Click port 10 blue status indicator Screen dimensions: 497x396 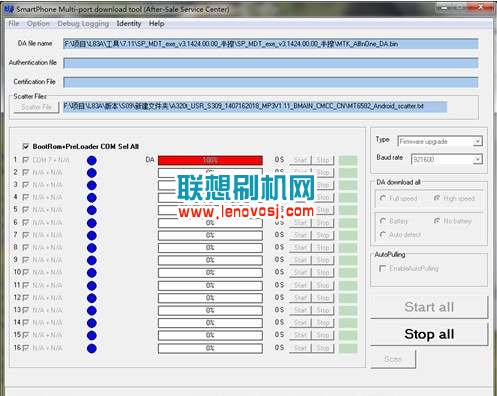(92, 273)
